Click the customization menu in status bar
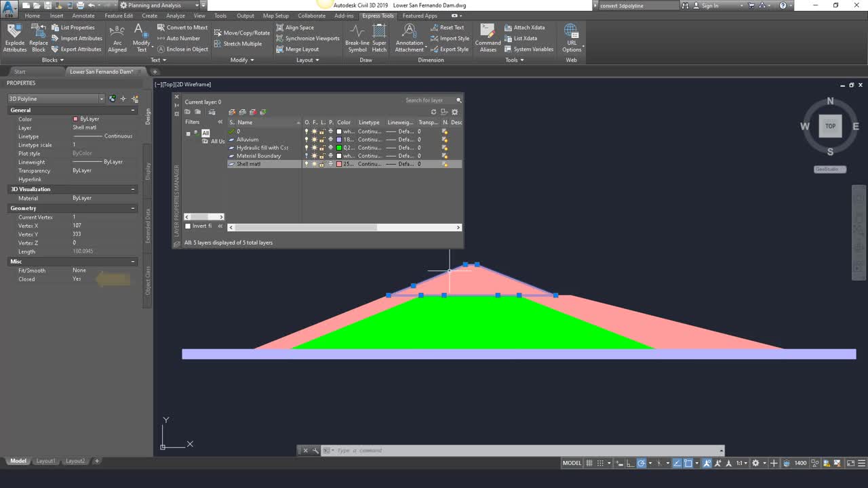 [x=861, y=463]
